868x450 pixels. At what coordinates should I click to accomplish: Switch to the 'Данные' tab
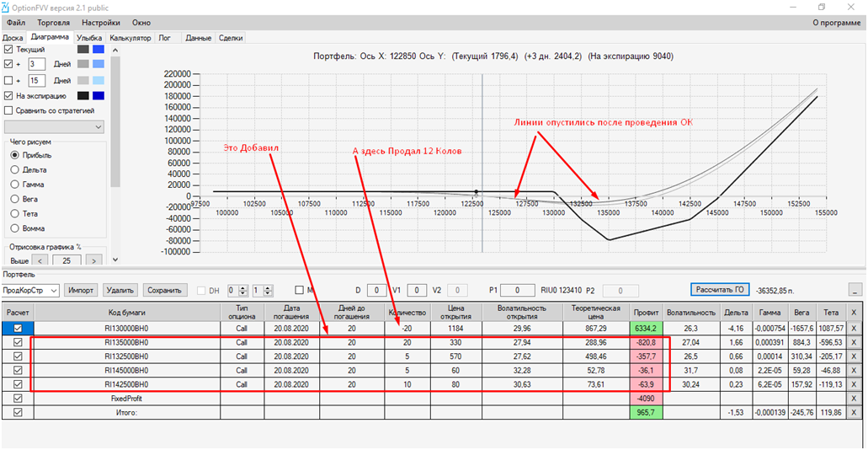click(198, 38)
